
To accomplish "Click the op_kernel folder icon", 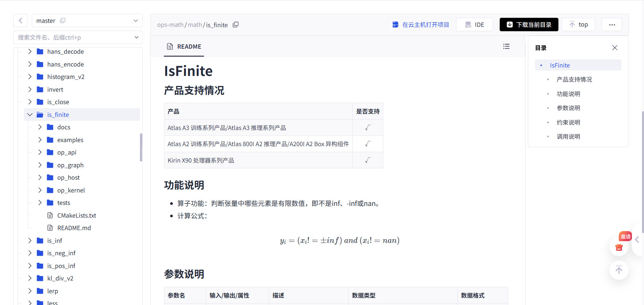I will click(x=50, y=190).
